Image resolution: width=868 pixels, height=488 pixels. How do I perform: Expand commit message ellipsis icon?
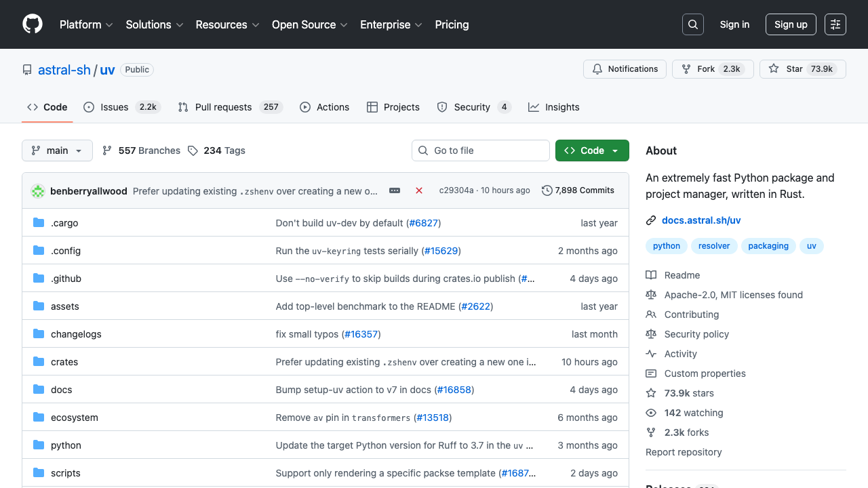point(395,190)
